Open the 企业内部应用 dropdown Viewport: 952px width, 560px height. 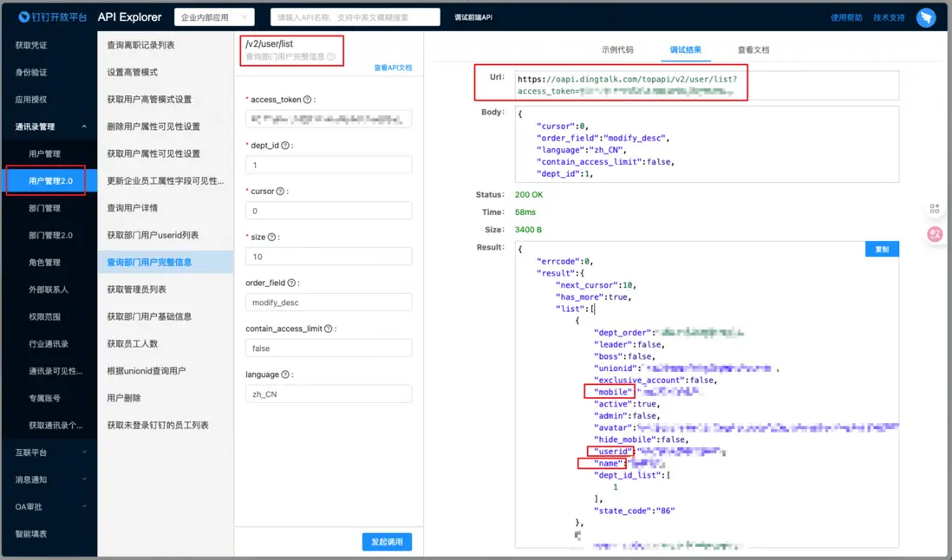pos(214,17)
